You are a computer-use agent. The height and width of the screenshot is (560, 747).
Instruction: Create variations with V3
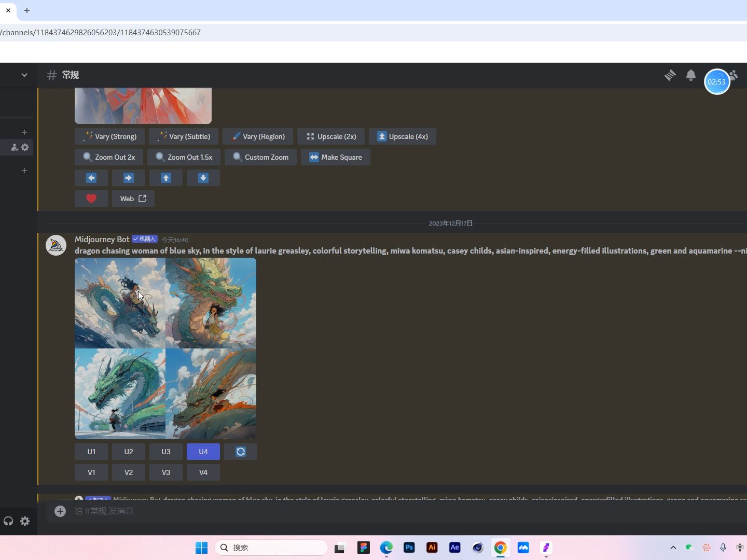tap(166, 472)
